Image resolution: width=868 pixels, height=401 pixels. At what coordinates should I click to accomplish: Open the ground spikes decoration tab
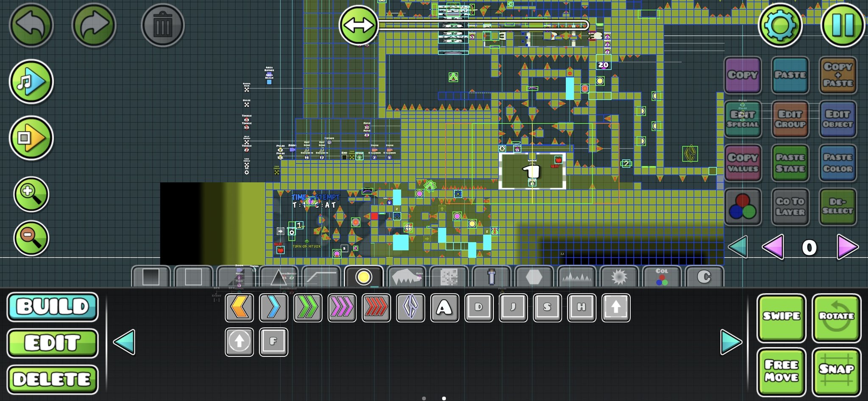pyautogui.click(x=577, y=276)
